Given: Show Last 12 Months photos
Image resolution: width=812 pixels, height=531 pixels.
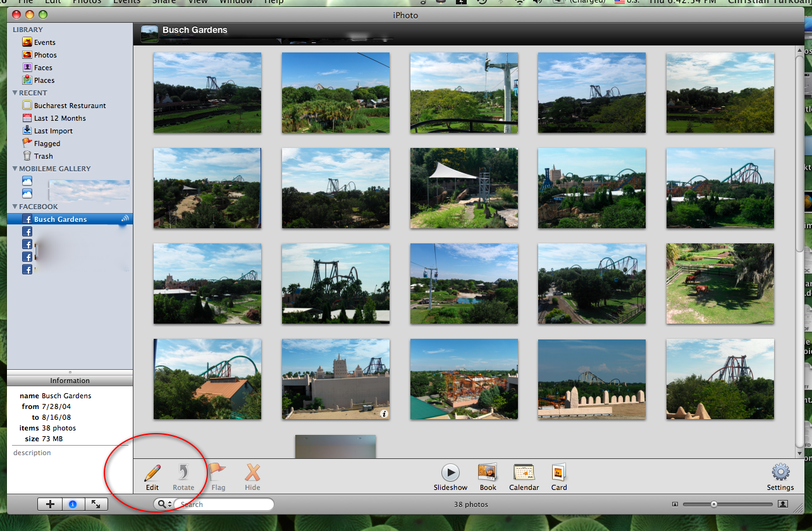Looking at the screenshot, I should [54, 118].
